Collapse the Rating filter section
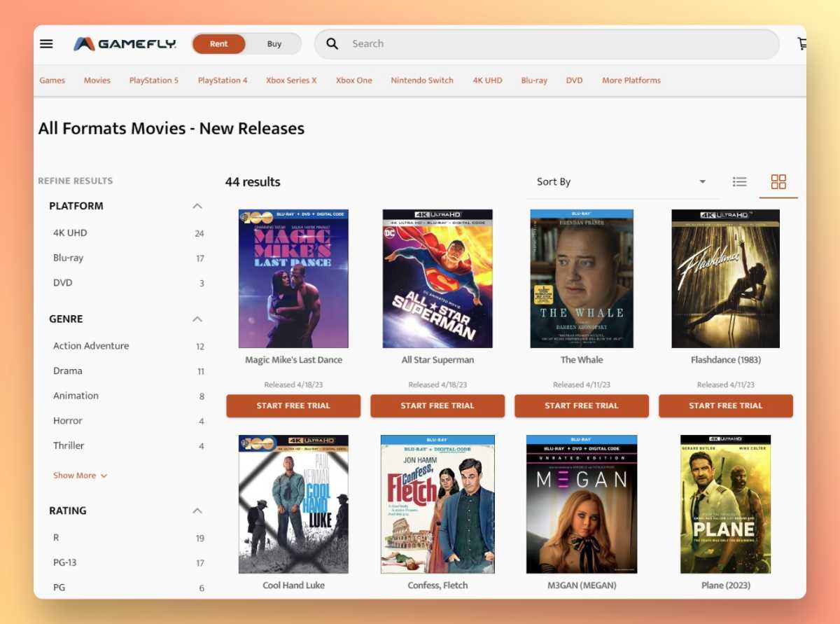Image resolution: width=840 pixels, height=624 pixels. click(197, 511)
